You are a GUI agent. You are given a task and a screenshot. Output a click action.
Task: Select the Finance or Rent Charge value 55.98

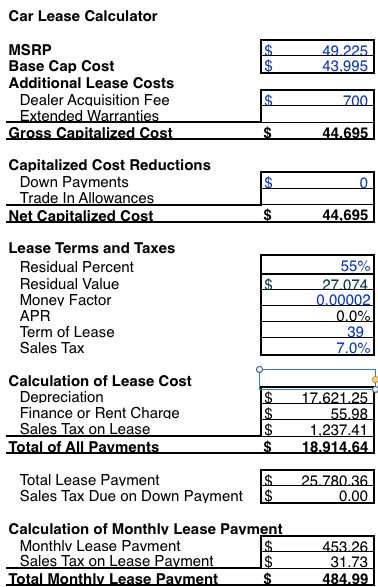tap(317, 412)
